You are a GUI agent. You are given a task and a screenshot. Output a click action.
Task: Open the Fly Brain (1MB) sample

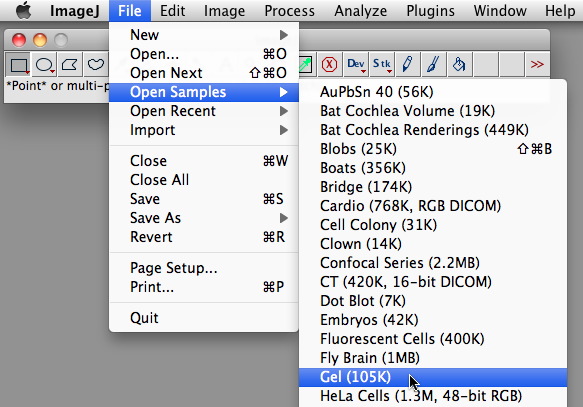tap(433, 358)
